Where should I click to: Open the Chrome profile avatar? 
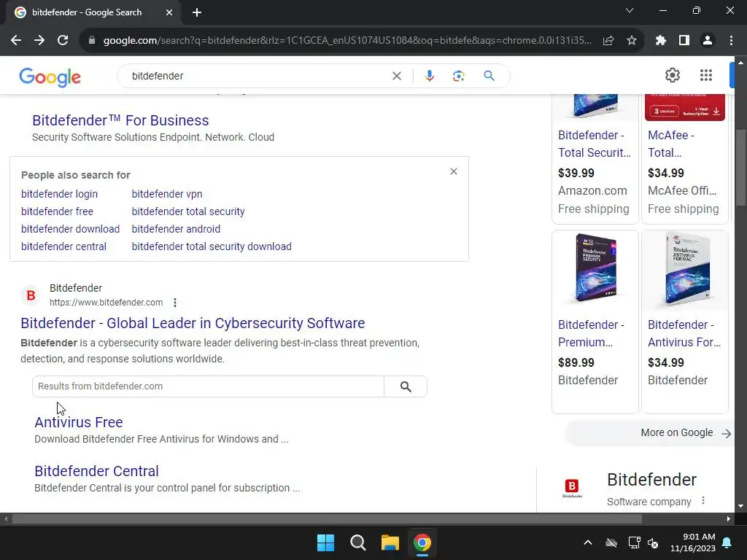pos(708,41)
